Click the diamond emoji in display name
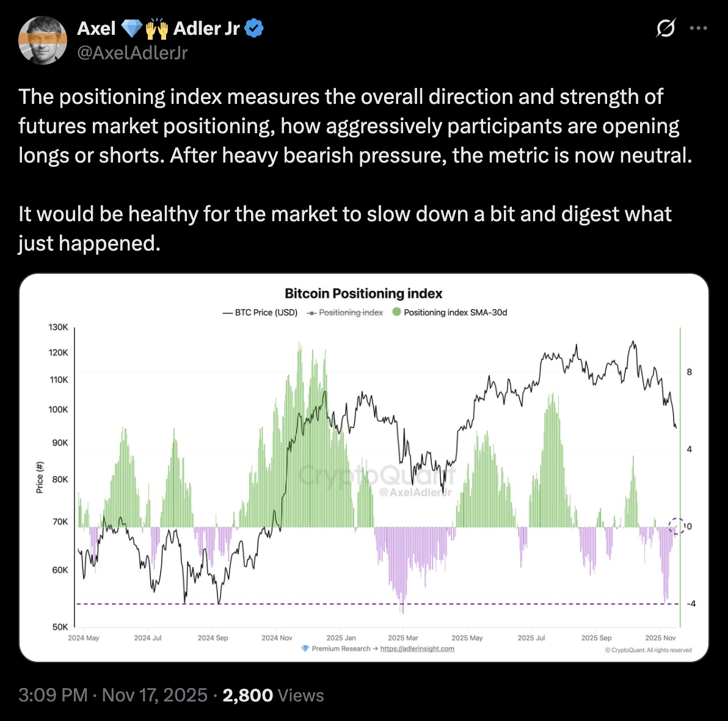Image resolution: width=728 pixels, height=721 pixels. 131,28
